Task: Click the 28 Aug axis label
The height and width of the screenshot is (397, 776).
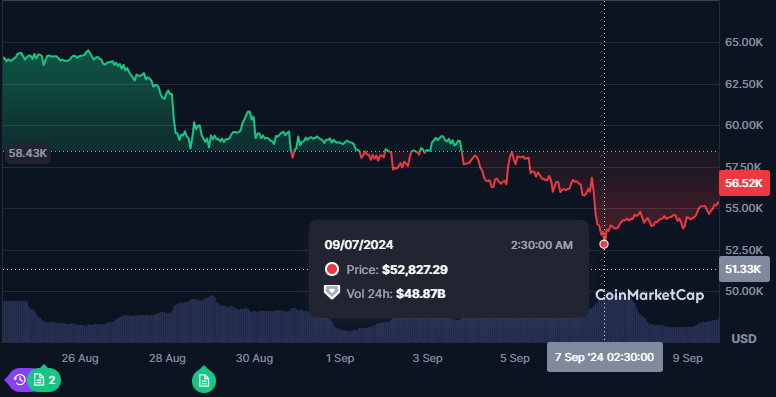Action: [x=167, y=358]
